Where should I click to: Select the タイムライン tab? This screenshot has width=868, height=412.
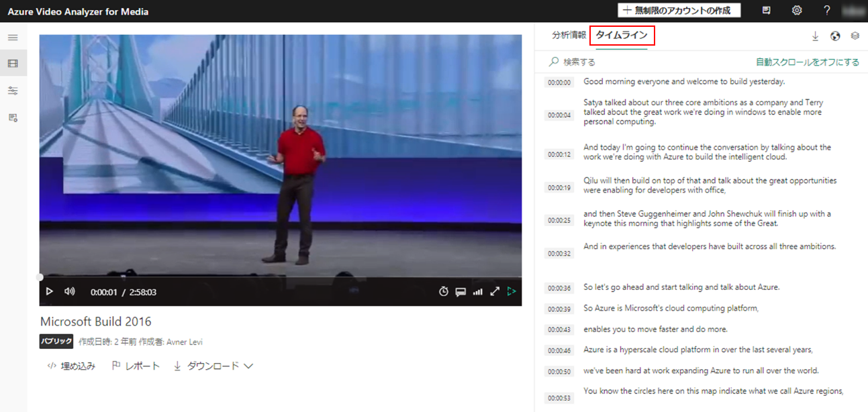(x=622, y=36)
